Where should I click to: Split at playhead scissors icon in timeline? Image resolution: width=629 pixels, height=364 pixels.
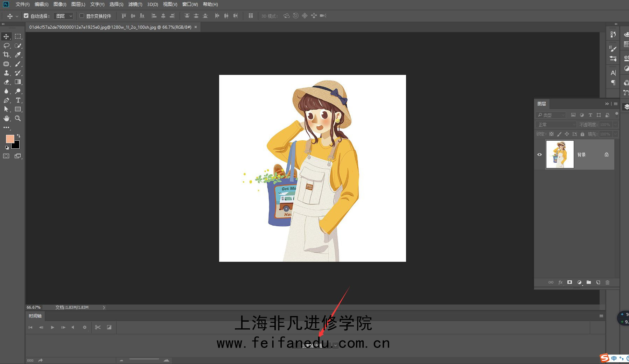(x=98, y=327)
